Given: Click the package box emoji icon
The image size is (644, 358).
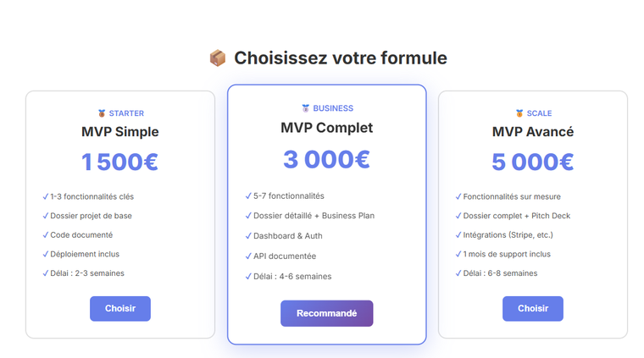Looking at the screenshot, I should coord(218,58).
